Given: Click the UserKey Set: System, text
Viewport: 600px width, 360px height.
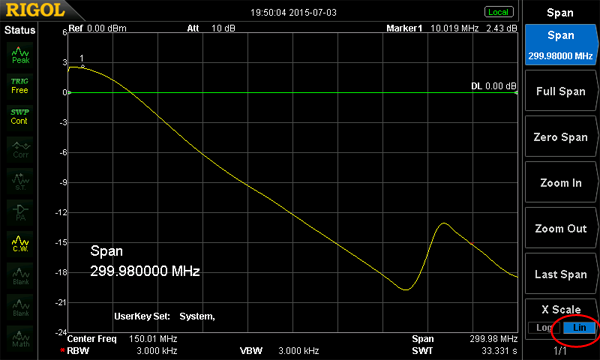Looking at the screenshot, I should [165, 316].
